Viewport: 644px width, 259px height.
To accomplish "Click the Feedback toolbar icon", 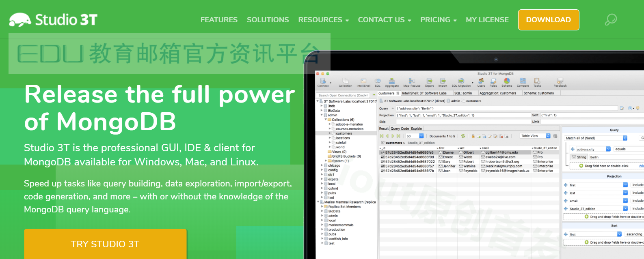I will [560, 82].
